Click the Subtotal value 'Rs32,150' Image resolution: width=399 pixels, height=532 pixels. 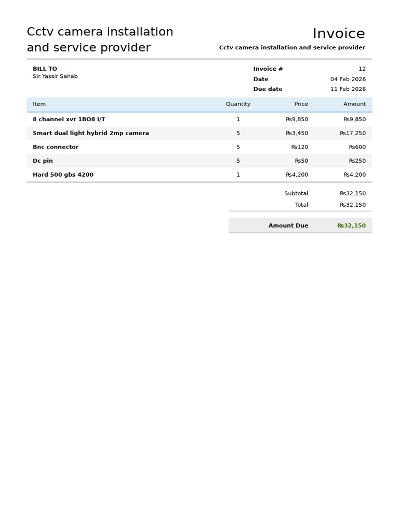click(353, 193)
